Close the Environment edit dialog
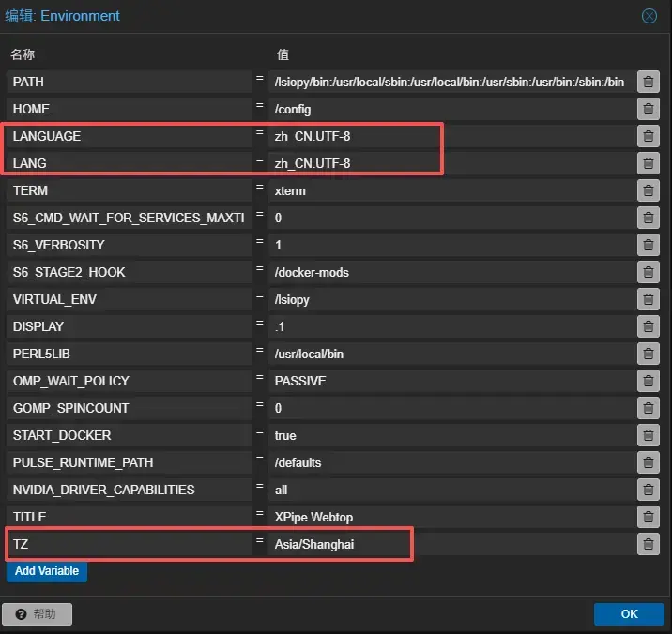This screenshot has width=672, height=634. pos(649,16)
